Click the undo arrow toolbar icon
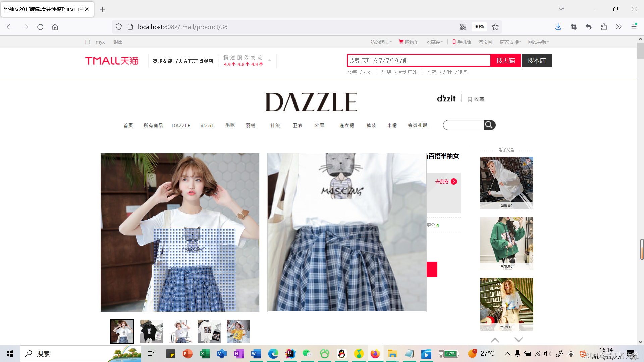The image size is (644, 362). [x=589, y=27]
